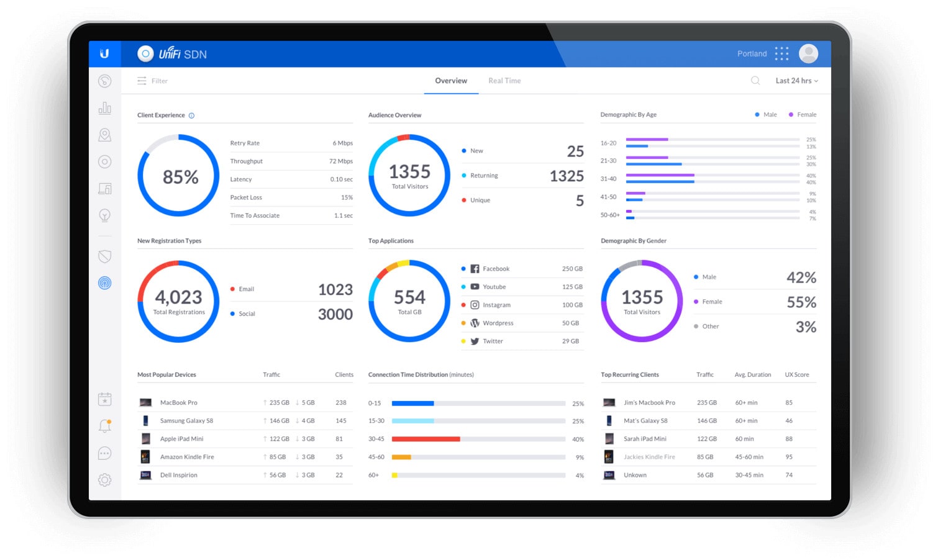Open the map location pin in sidebar

[104, 135]
